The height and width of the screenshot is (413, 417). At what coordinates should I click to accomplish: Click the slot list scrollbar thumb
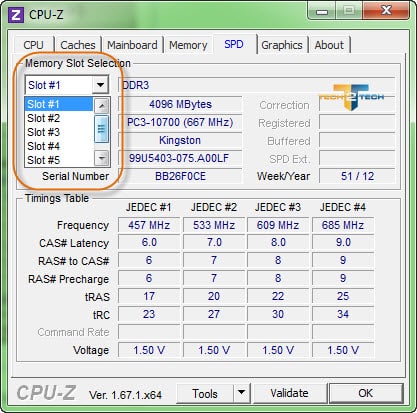[101, 129]
